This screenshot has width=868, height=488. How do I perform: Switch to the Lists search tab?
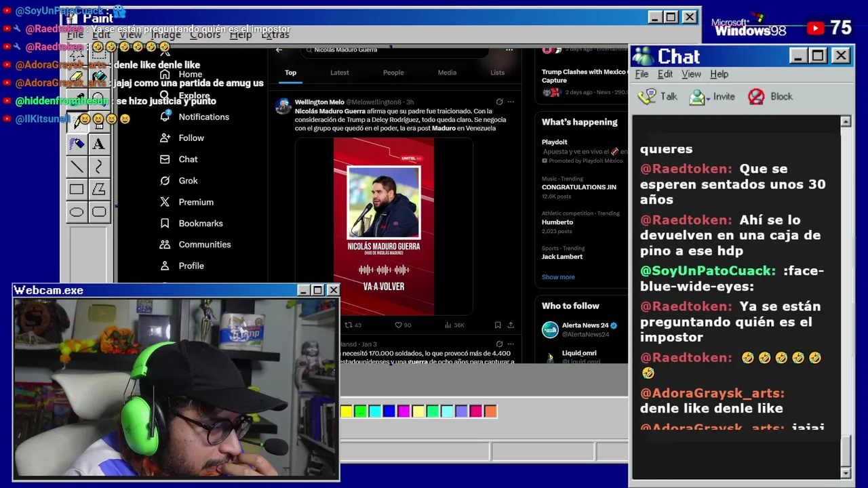tap(498, 73)
